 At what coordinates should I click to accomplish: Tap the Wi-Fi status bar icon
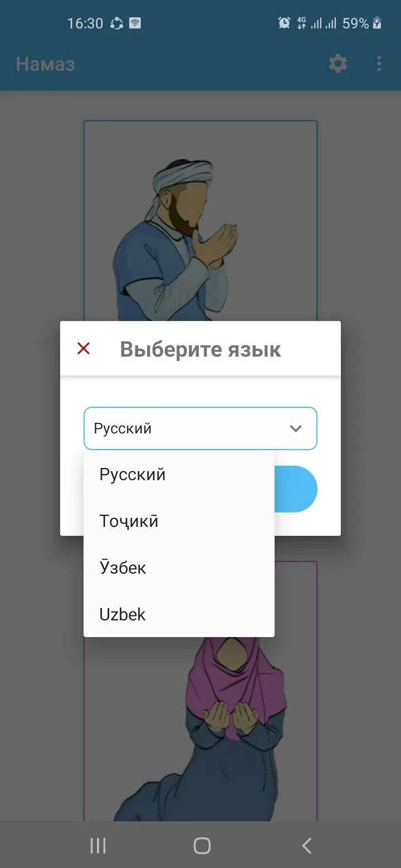(135, 23)
